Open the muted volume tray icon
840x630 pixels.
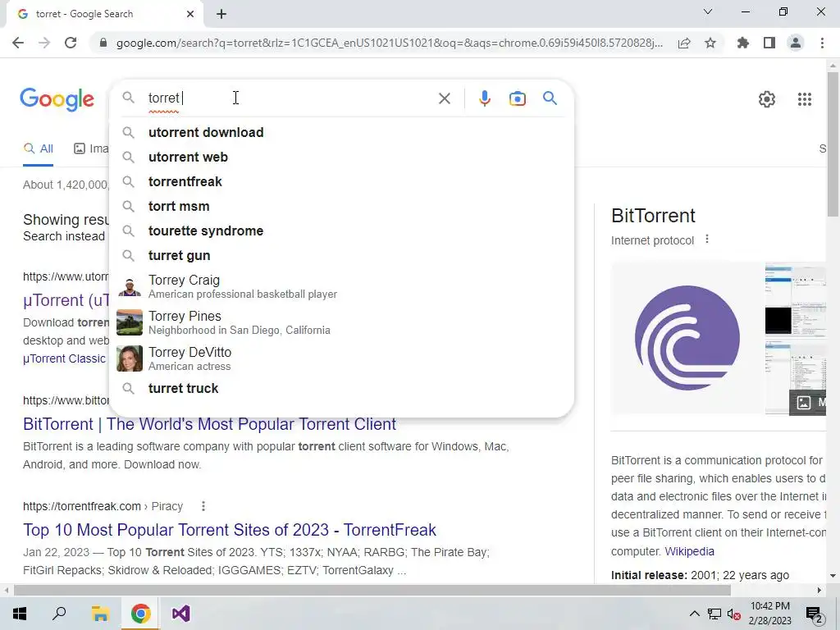click(x=734, y=614)
